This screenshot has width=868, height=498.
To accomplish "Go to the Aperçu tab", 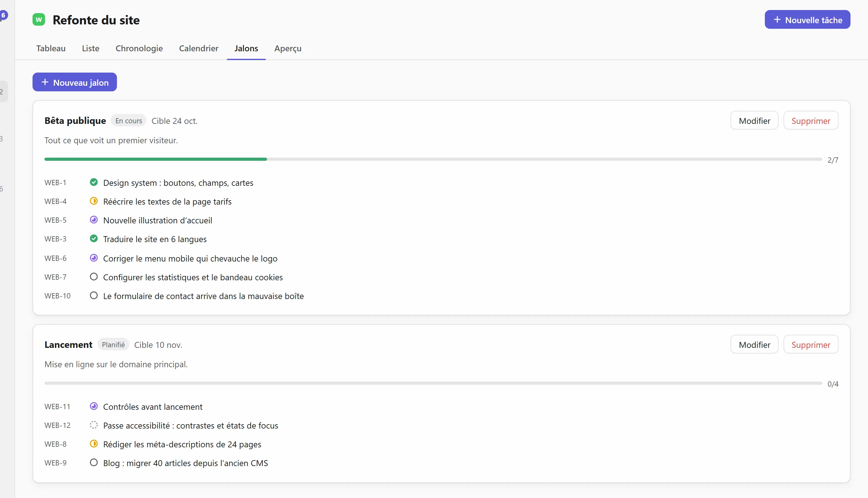I will (288, 48).
